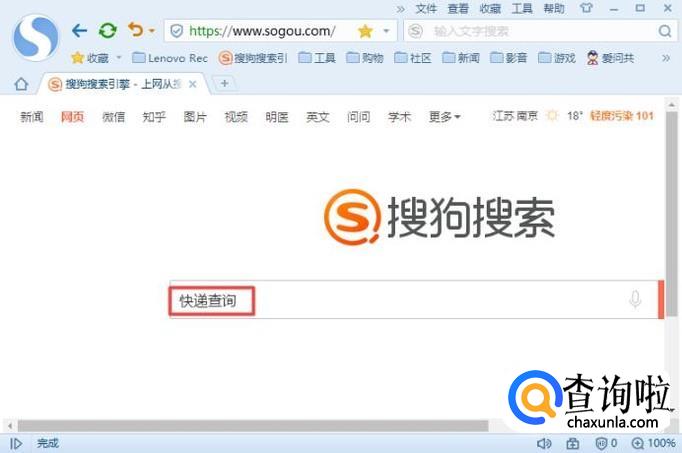Click the 100% zoom control
Viewport: 682px width, 453px height.
653,443
